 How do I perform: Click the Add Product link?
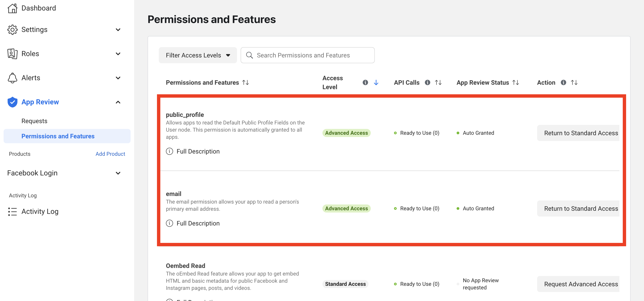(110, 154)
